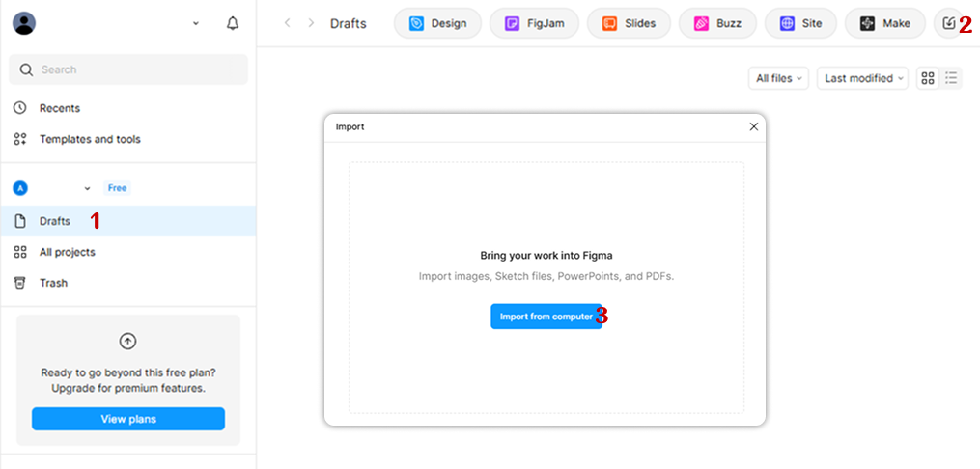Viewport: 980px width, 469px height.
Task: Click the Free plan badge
Action: coord(117,188)
